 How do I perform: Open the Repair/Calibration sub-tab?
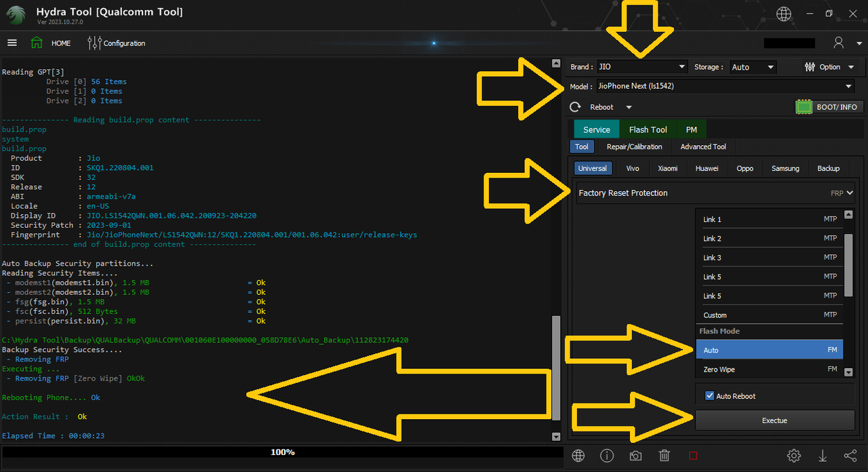tap(633, 146)
